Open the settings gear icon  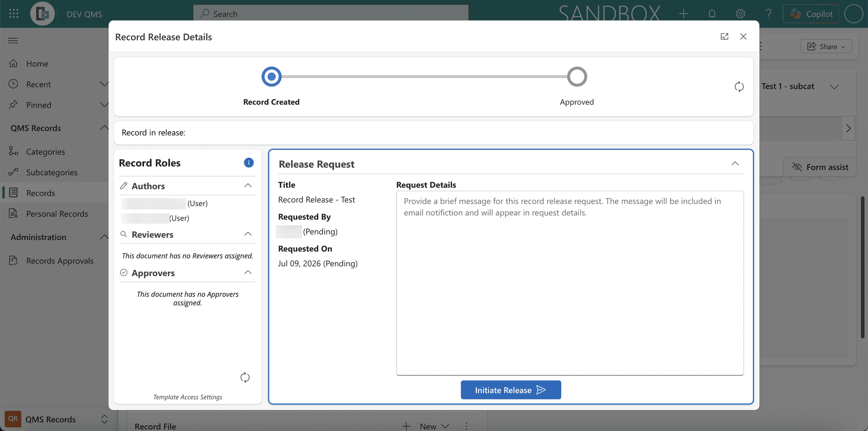[x=740, y=14]
